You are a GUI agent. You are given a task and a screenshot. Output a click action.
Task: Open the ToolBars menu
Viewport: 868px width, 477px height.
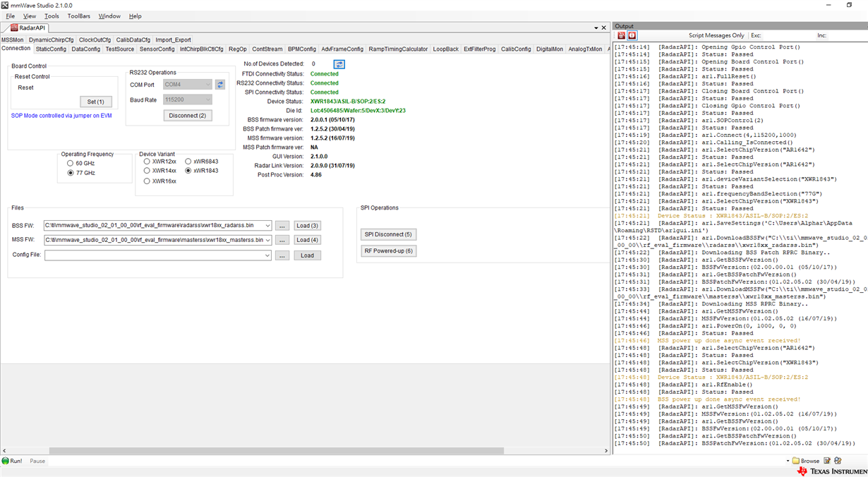coord(79,16)
